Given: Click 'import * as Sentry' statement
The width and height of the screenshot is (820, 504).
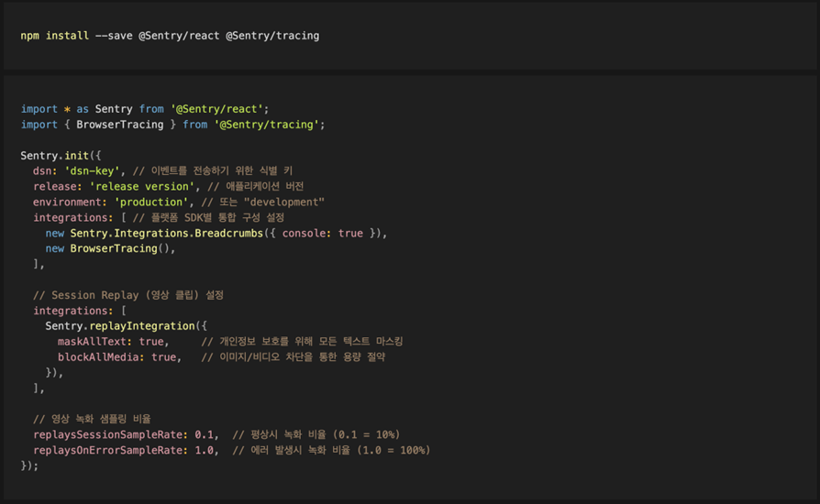Looking at the screenshot, I should tap(76, 109).
